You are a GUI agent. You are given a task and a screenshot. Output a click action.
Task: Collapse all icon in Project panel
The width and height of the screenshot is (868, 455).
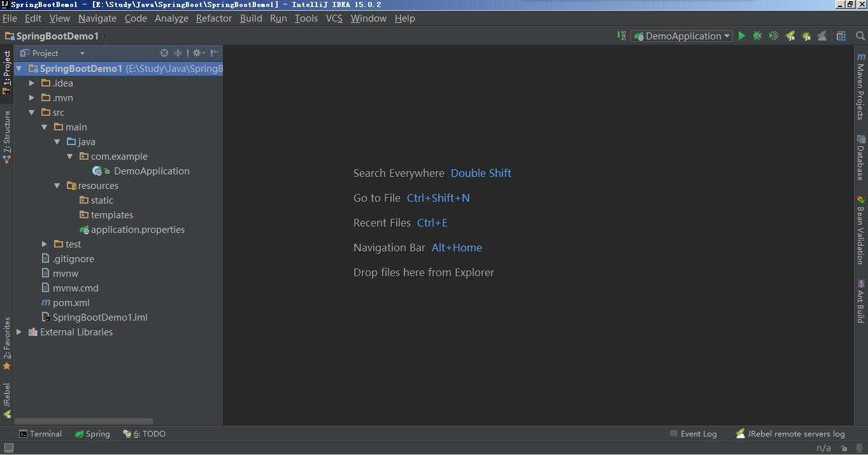click(178, 53)
